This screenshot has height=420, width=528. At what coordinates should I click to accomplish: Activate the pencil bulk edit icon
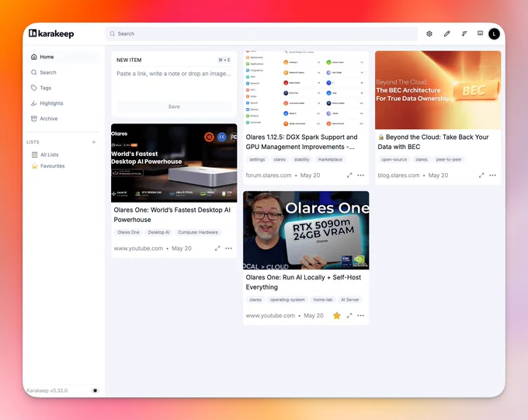click(x=446, y=33)
